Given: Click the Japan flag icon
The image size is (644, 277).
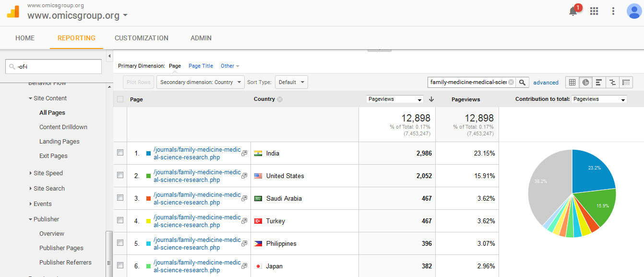Looking at the screenshot, I should click(258, 266).
